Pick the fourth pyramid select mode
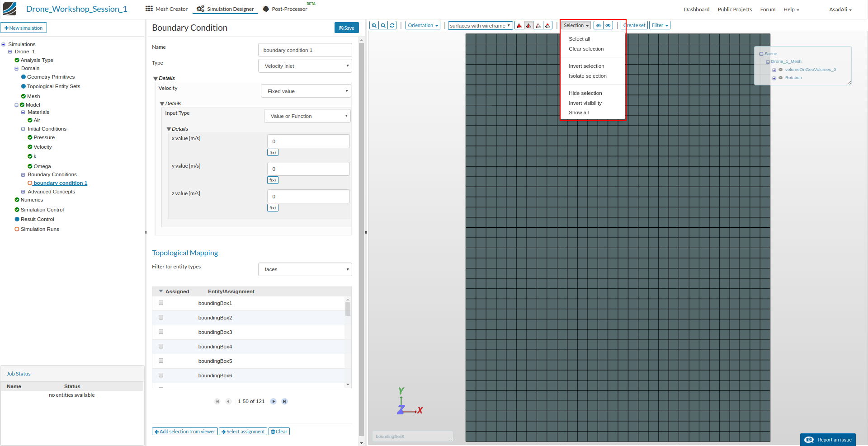The image size is (868, 446). (x=548, y=26)
